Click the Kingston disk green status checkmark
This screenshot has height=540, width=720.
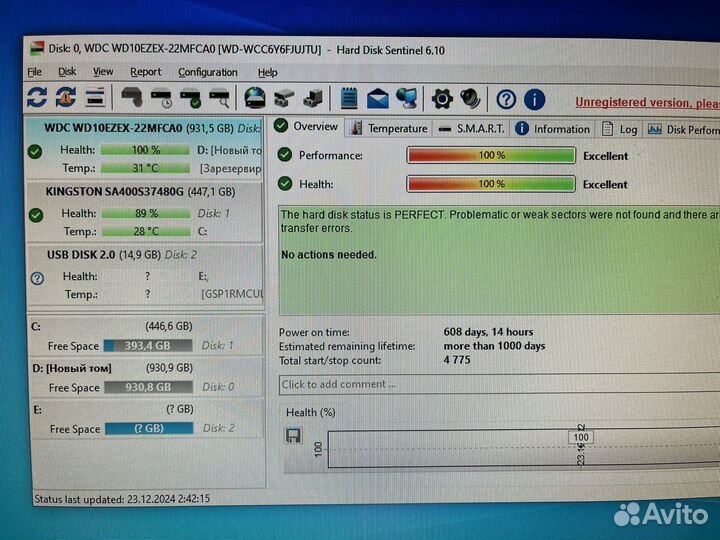(x=36, y=215)
